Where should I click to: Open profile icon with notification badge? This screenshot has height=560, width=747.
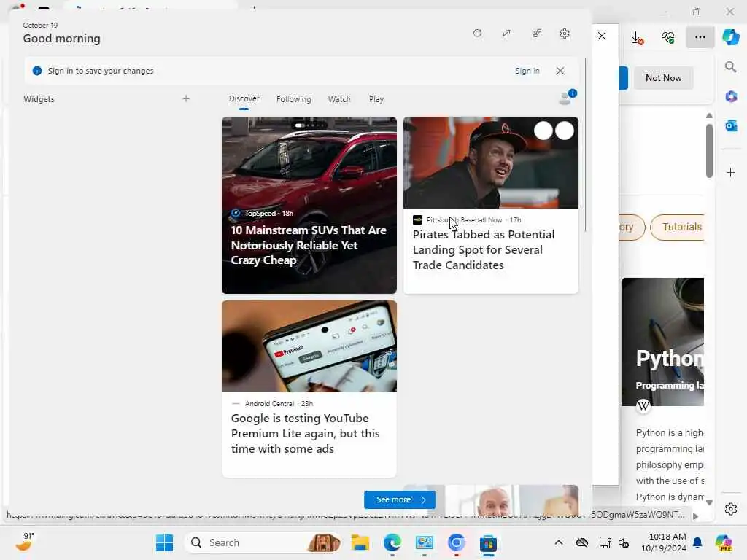point(566,97)
